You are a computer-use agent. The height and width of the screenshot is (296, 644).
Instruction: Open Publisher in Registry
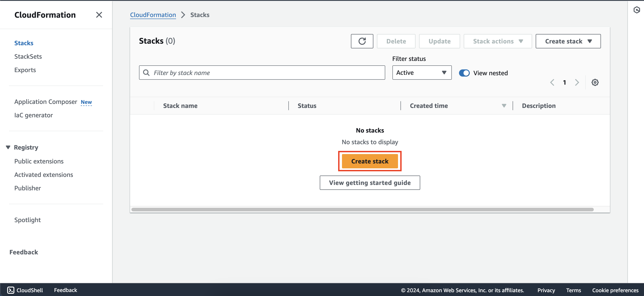pyautogui.click(x=28, y=188)
